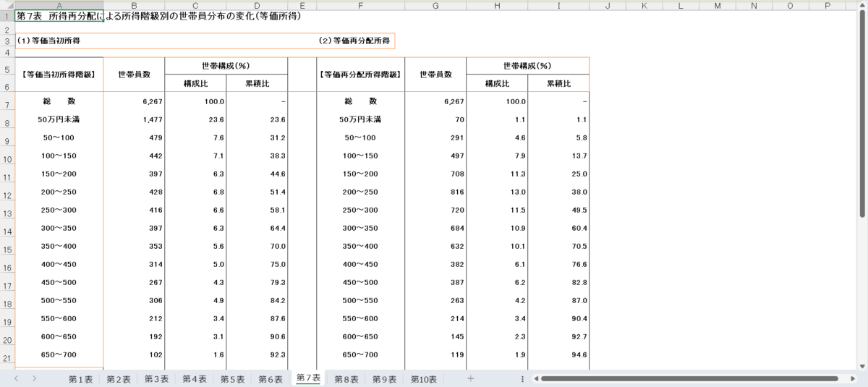Add a new sheet with plus icon

(x=471, y=378)
